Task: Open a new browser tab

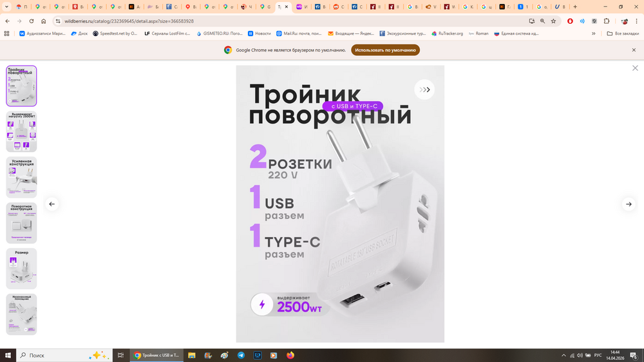Action: pyautogui.click(x=575, y=6)
